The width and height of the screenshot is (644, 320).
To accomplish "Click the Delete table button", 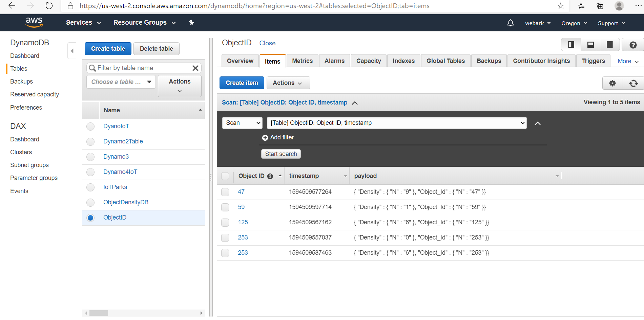I will pos(157,49).
